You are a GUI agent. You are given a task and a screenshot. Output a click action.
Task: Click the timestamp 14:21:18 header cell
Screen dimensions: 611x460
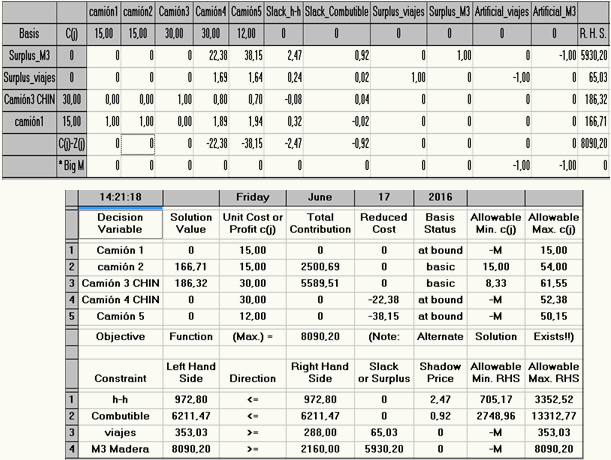click(x=120, y=197)
